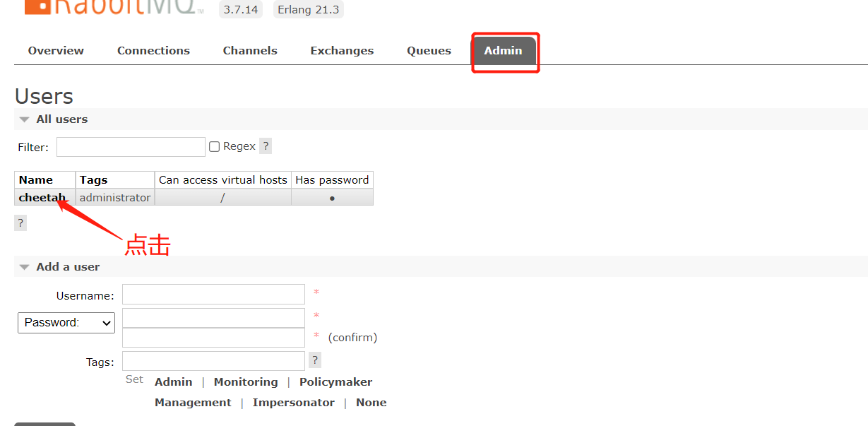Go to the Channels tab
The width and height of the screenshot is (868, 426).
(x=250, y=51)
